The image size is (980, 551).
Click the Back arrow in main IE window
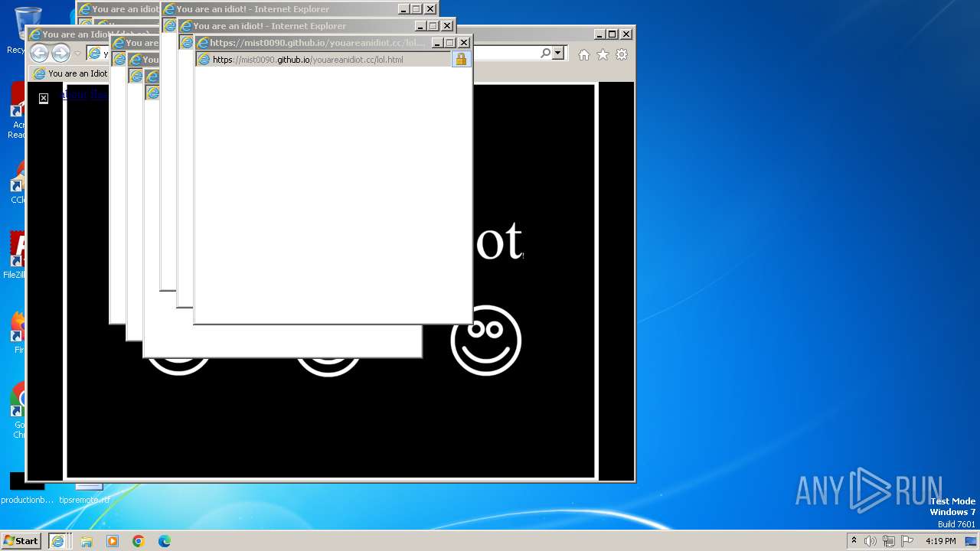click(39, 53)
